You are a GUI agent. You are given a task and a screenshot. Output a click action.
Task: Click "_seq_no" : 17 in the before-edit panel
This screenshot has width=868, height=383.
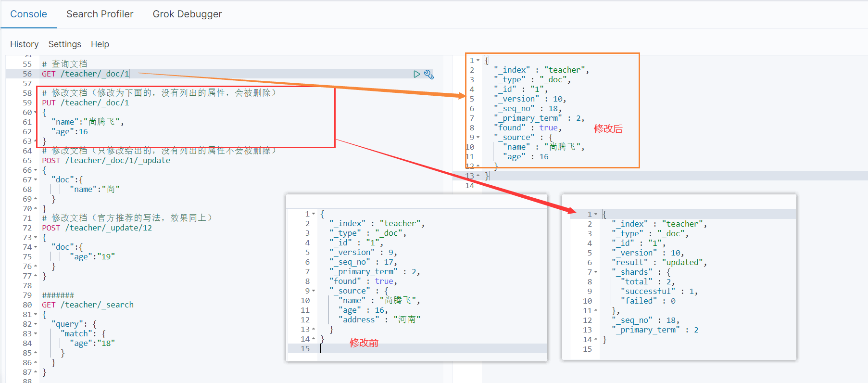point(363,262)
